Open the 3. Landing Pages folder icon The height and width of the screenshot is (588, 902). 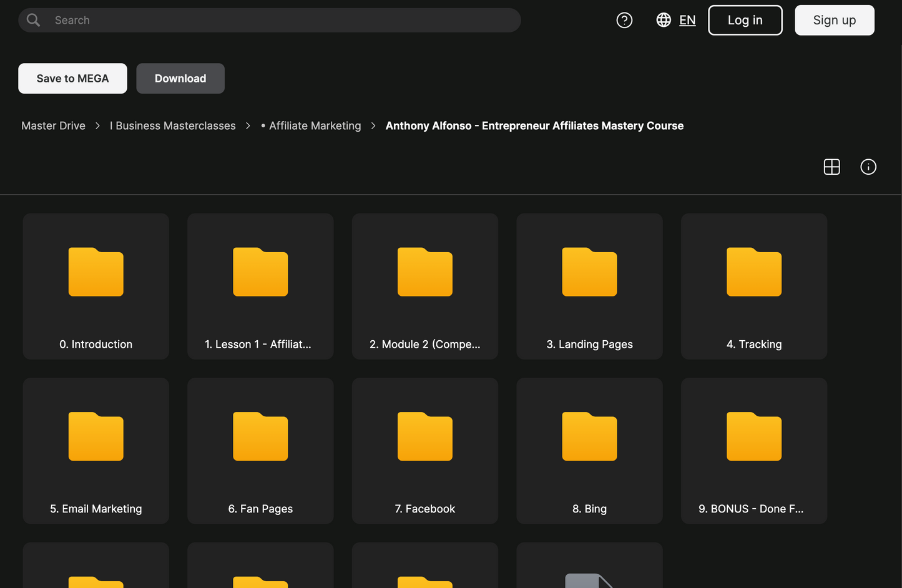pos(589,272)
